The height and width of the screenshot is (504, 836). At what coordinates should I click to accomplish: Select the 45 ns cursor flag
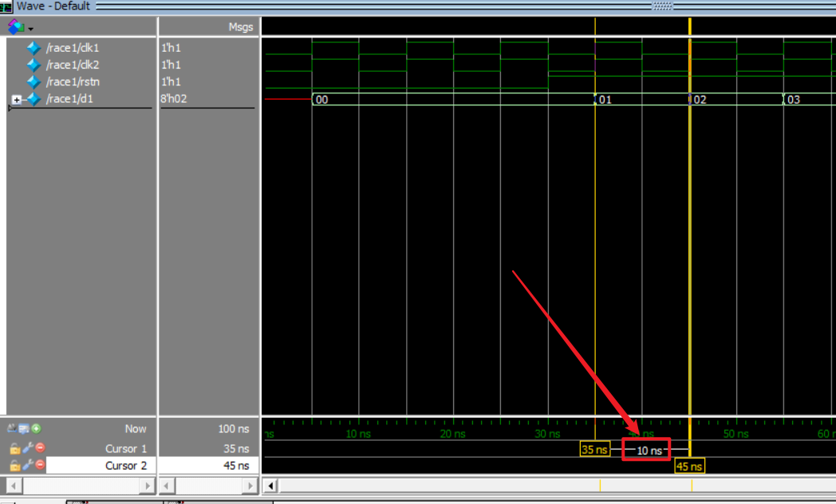[689, 467]
